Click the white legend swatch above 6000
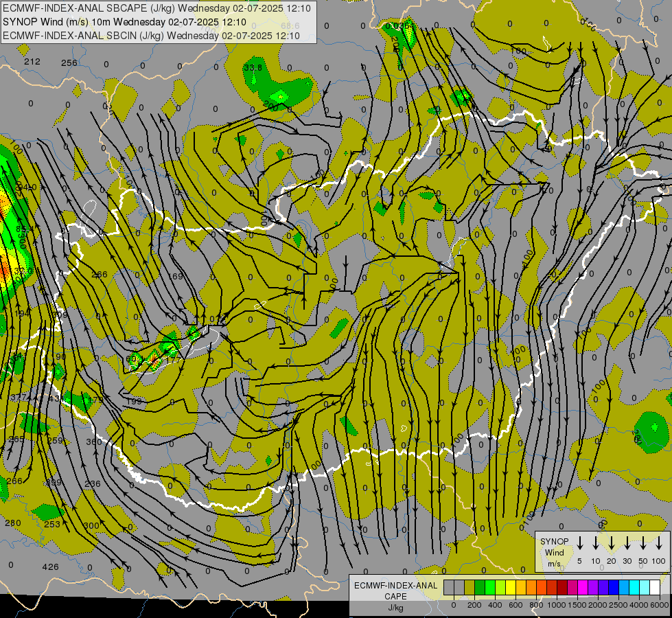 (x=654, y=588)
